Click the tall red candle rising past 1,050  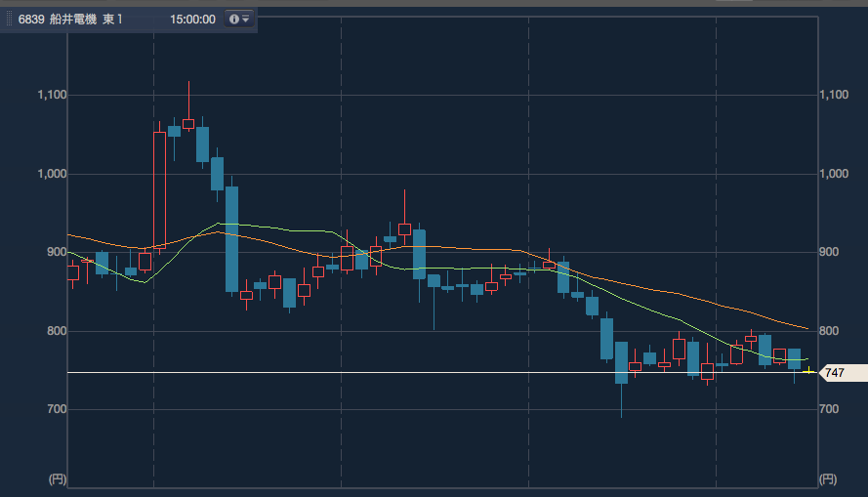(159, 189)
